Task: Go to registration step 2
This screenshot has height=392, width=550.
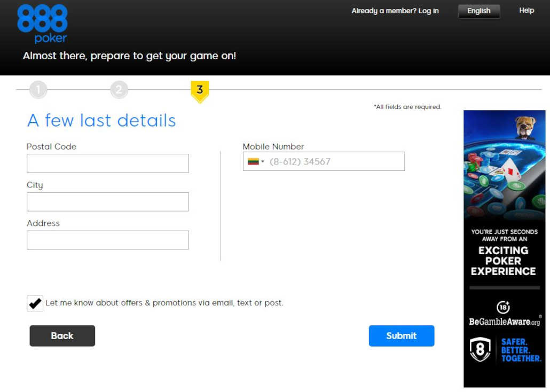Action: pyautogui.click(x=119, y=90)
